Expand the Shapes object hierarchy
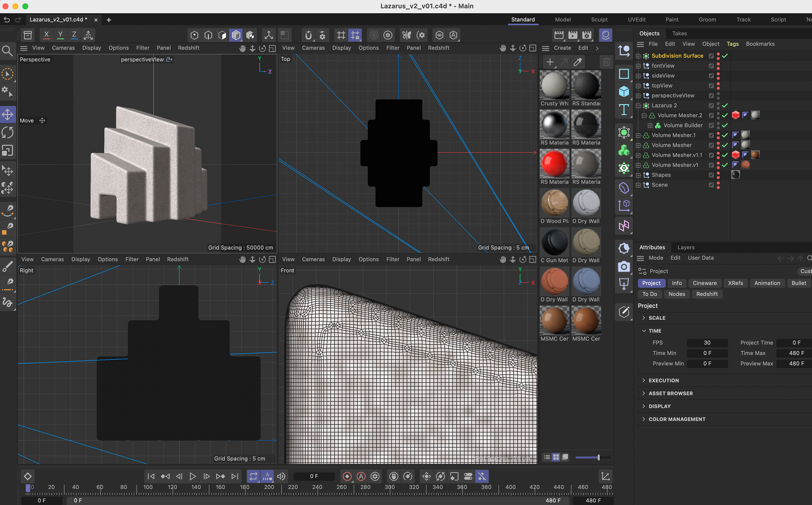 (638, 175)
